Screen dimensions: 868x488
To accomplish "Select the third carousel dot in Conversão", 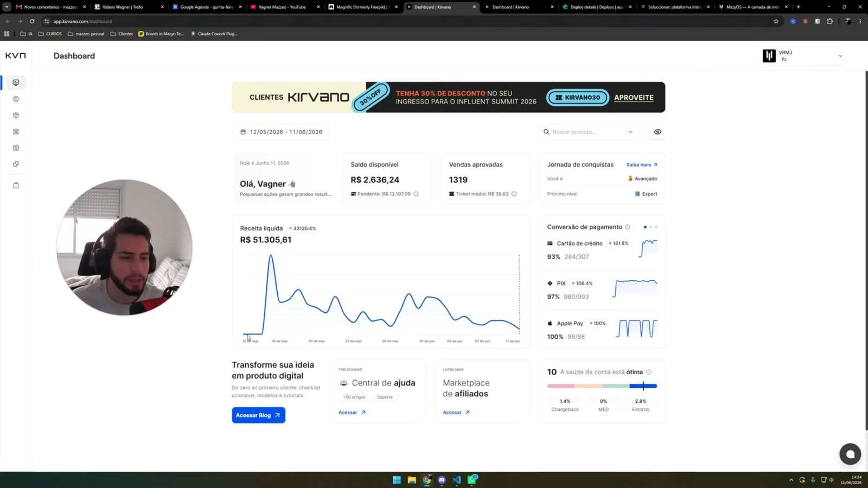I will [x=656, y=227].
